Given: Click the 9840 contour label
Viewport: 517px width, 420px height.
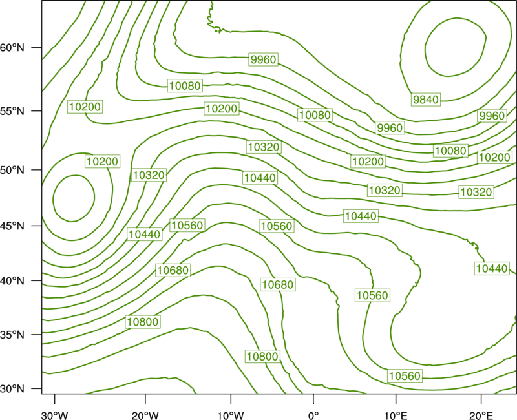Looking at the screenshot, I should click(426, 100).
